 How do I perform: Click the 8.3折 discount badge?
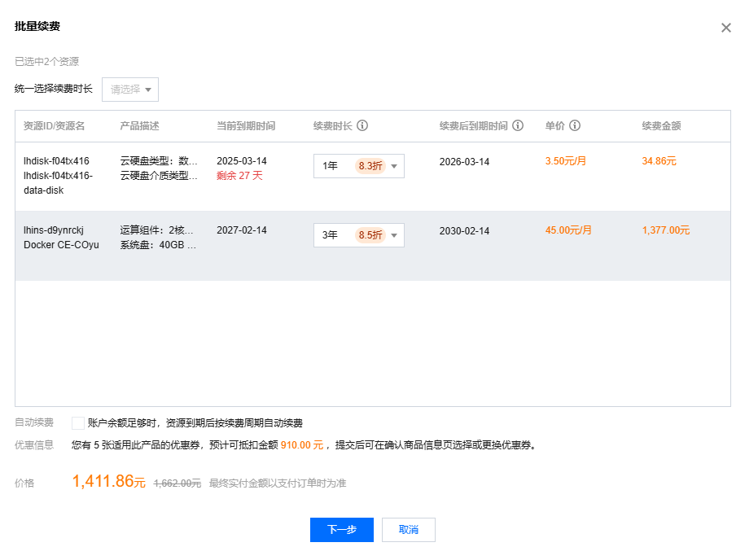coord(370,166)
